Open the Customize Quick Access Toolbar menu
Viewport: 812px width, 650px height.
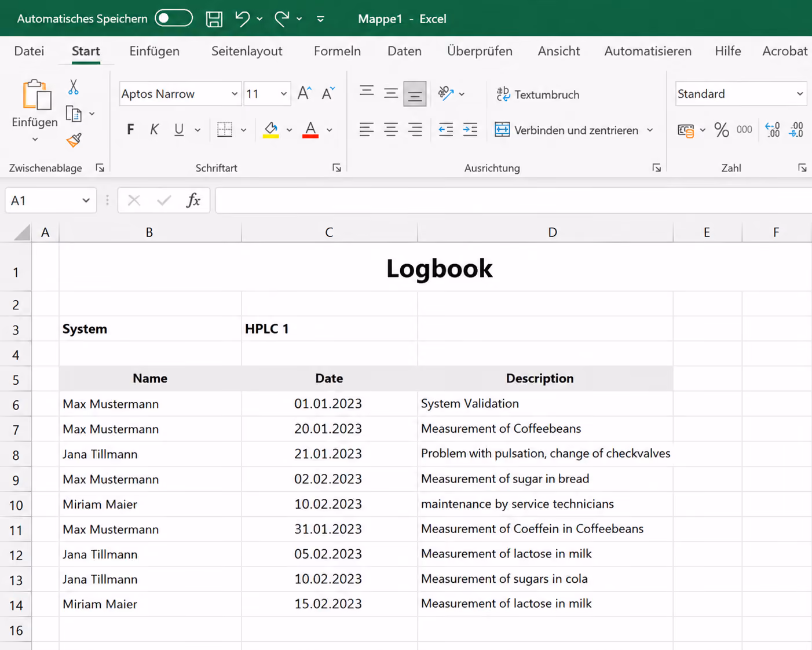tap(320, 19)
